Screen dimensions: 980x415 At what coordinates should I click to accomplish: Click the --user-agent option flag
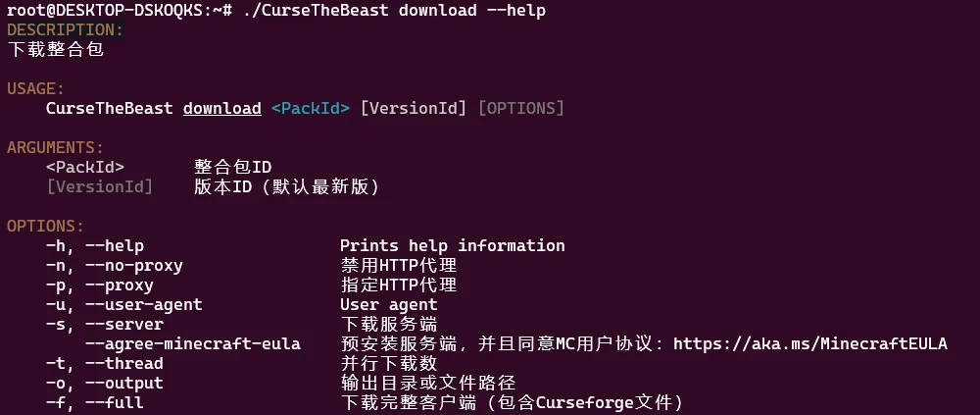[x=144, y=305]
